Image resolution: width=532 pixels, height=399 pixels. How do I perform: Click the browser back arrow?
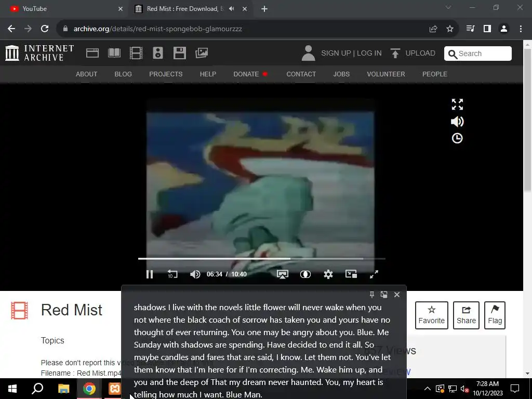[x=11, y=29]
